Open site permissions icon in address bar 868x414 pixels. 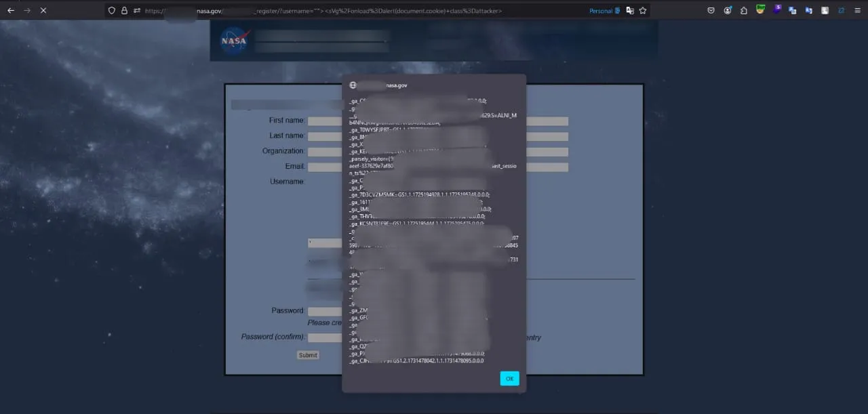point(136,11)
